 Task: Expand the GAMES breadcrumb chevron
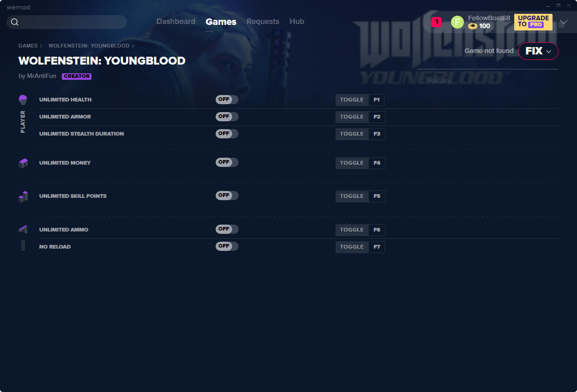pyautogui.click(x=41, y=46)
